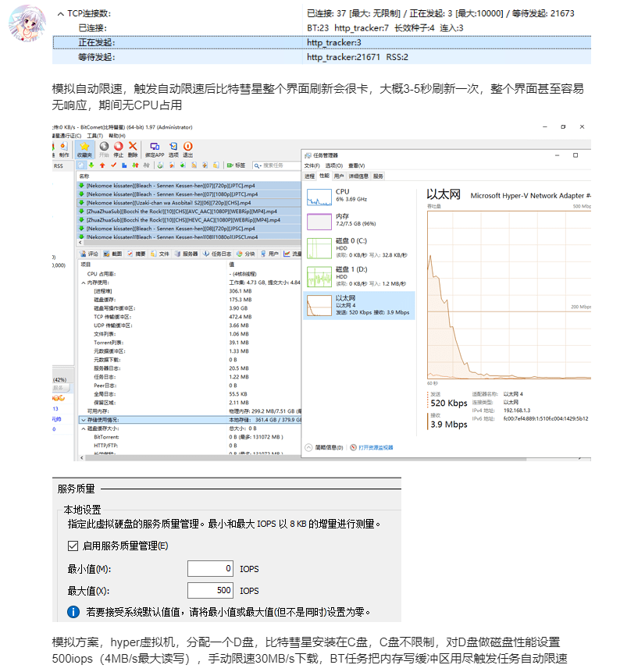This screenshot has width=620, height=672.
Task: Select the Bocchi the Rock [10] HEVC_AAC task
Action: (x=190, y=220)
